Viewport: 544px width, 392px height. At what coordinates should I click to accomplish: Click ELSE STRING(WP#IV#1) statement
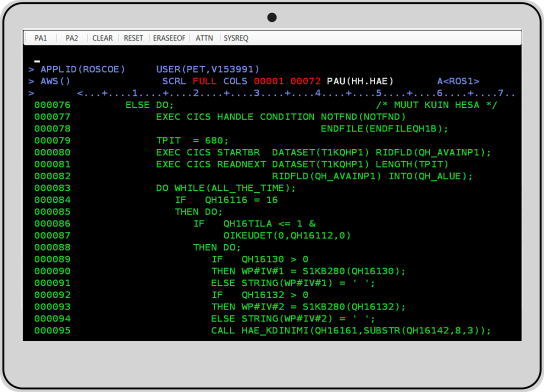271,283
